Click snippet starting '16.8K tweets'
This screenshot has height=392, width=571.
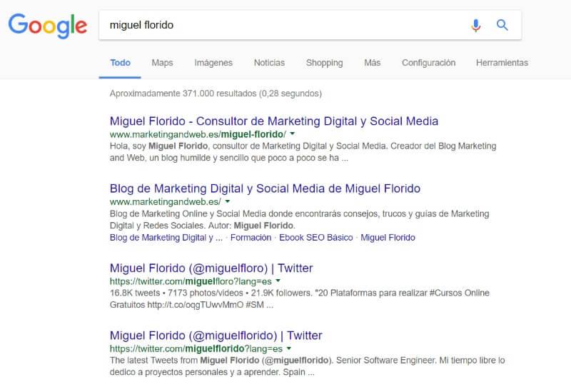(300, 298)
